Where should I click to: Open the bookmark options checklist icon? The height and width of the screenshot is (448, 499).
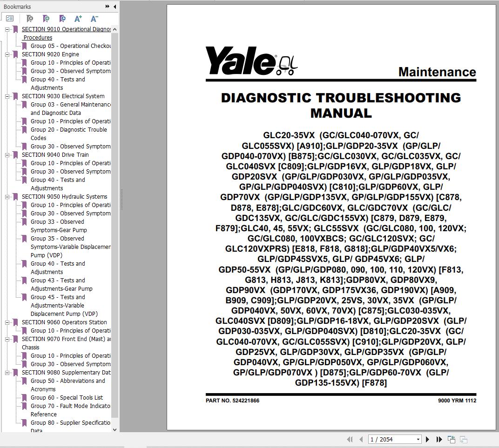click(x=10, y=19)
